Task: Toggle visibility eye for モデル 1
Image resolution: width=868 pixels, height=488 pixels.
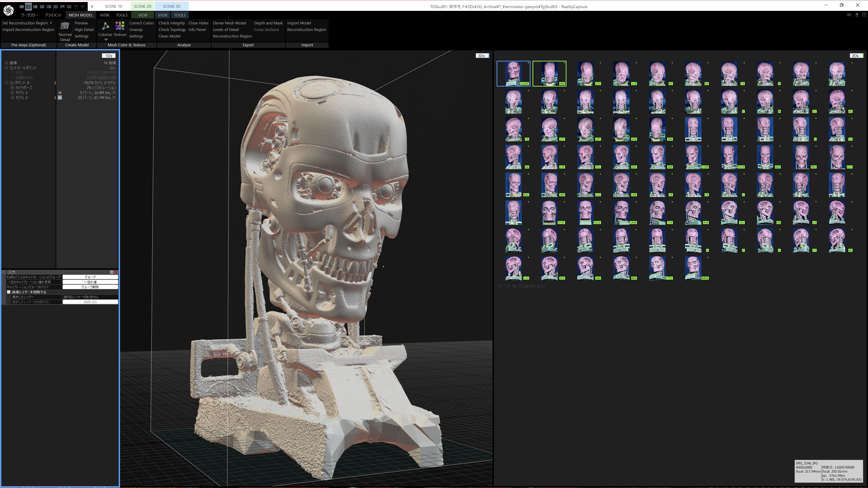Action: (60, 93)
